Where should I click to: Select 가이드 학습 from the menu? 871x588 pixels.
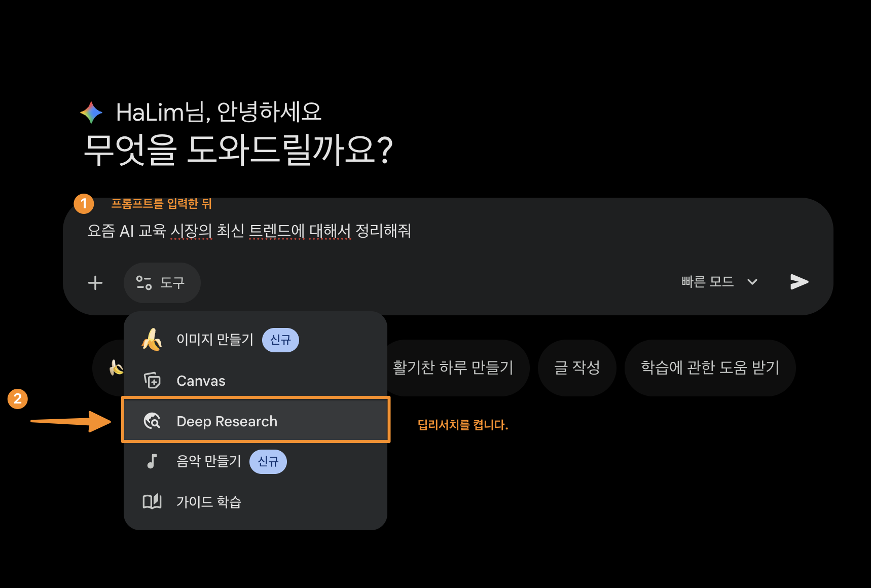coord(208,502)
